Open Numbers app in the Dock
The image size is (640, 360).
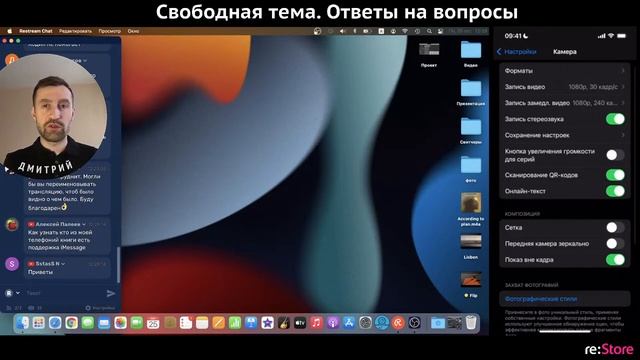(x=235, y=323)
